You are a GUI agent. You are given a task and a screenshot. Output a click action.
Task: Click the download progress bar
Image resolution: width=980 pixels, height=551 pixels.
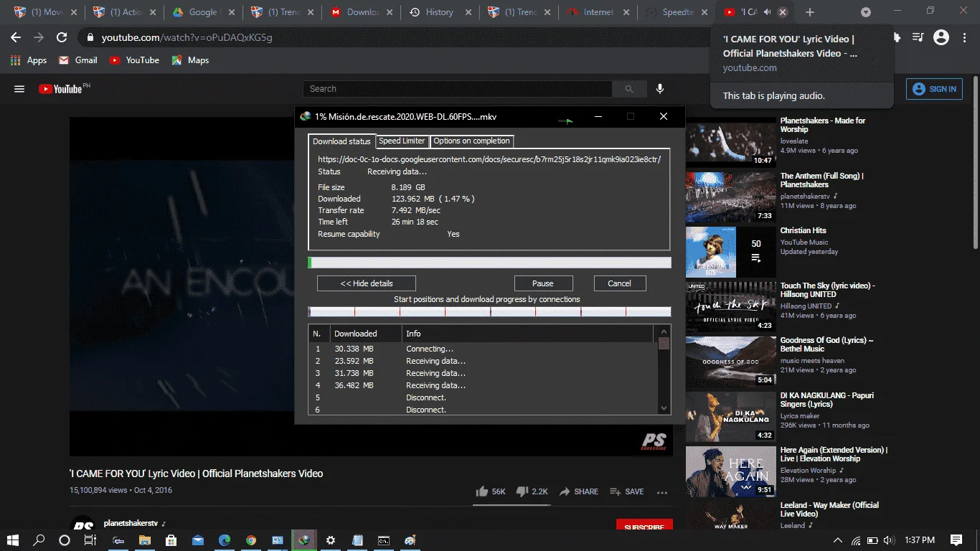click(x=489, y=263)
